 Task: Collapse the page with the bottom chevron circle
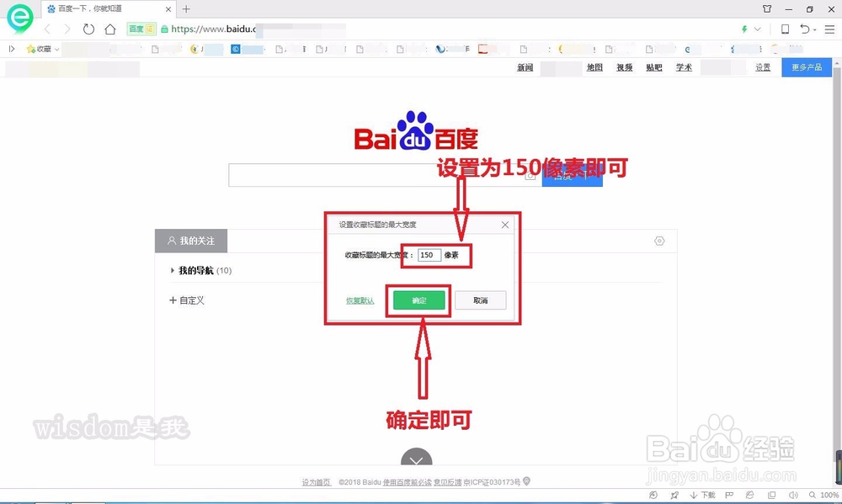click(416, 461)
